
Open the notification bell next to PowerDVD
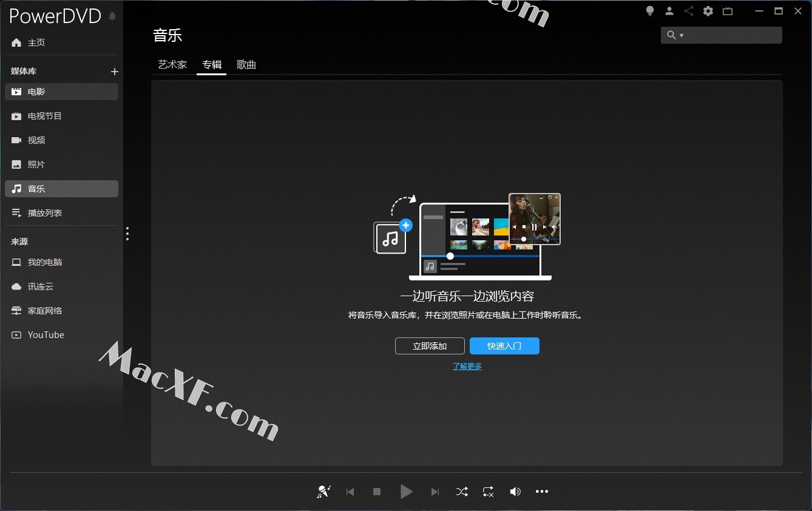(x=112, y=16)
